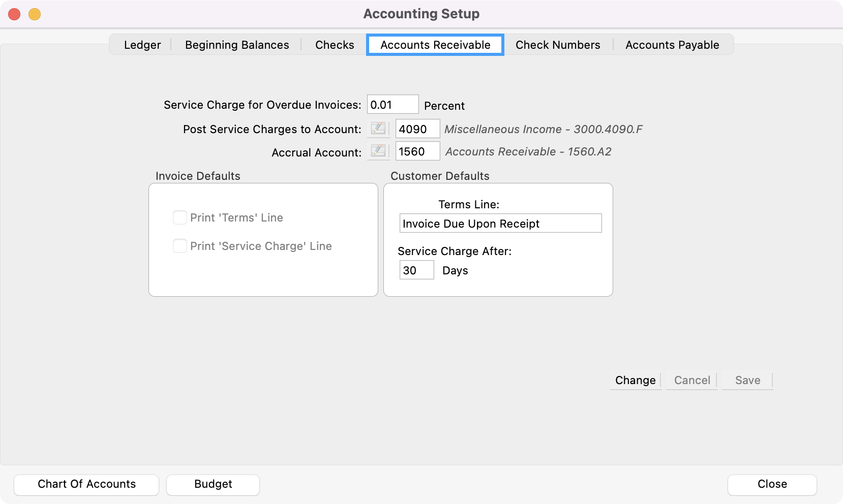Focus the Terms Line text field
843x504 pixels.
click(500, 224)
